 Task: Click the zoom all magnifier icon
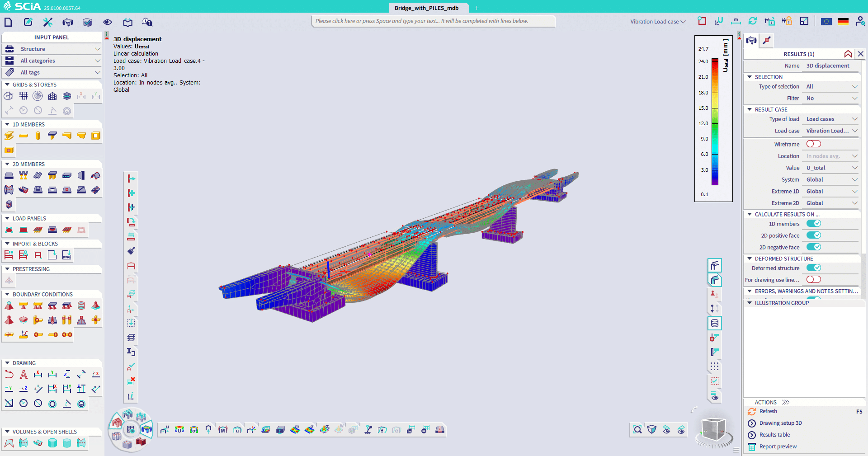point(637,430)
